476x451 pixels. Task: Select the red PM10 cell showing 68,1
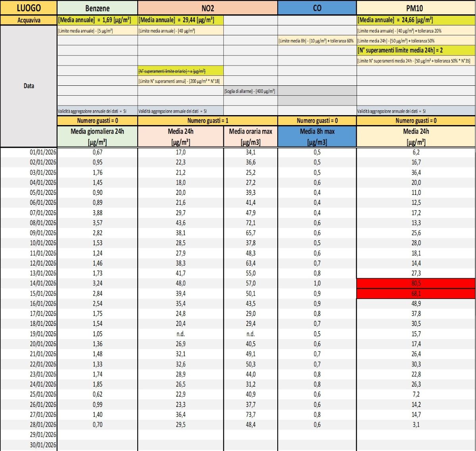[x=416, y=294]
